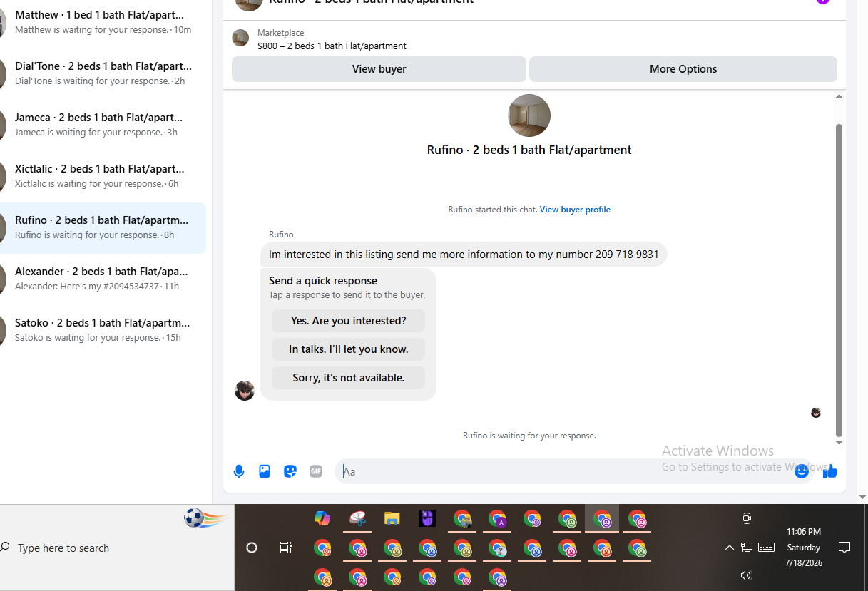Image resolution: width=868 pixels, height=591 pixels.
Task: Click the 11:06 PM taskbar clock
Action: (x=804, y=532)
